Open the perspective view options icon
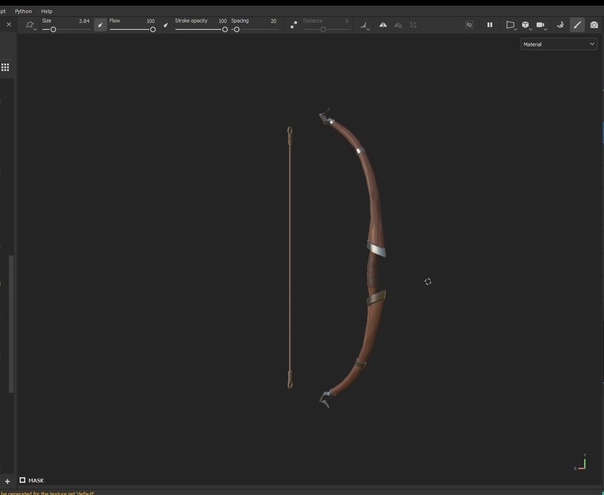Viewport: 604px width, 495px height. (510, 25)
